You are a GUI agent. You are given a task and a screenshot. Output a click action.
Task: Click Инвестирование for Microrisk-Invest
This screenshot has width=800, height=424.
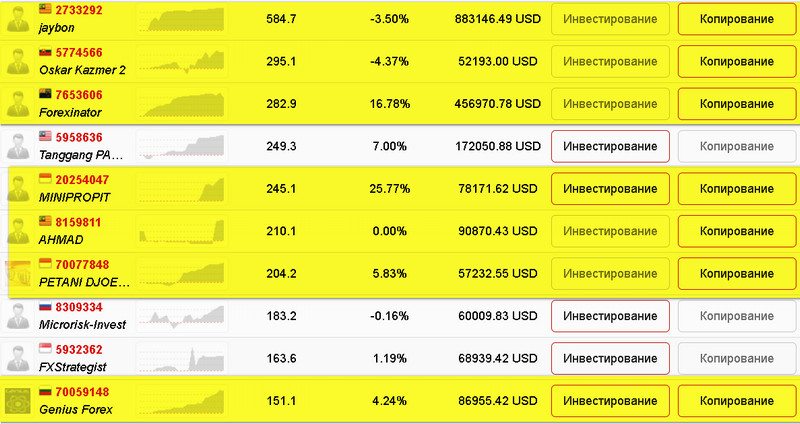pyautogui.click(x=610, y=316)
